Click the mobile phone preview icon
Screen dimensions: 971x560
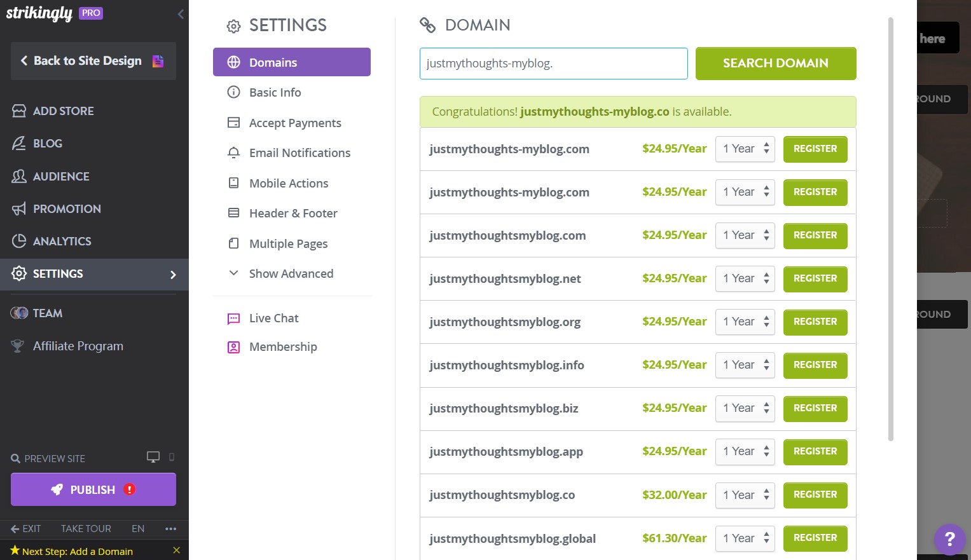171,457
